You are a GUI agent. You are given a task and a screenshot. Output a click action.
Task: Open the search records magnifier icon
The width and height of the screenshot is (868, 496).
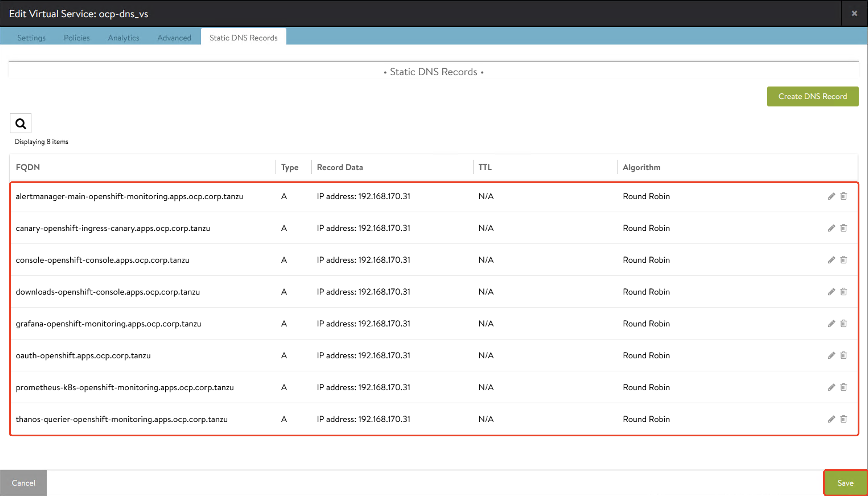coord(20,123)
